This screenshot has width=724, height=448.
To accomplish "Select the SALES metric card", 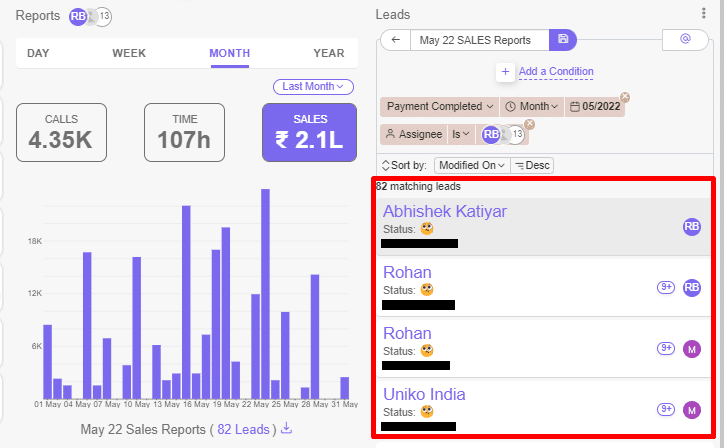I will pos(309,132).
